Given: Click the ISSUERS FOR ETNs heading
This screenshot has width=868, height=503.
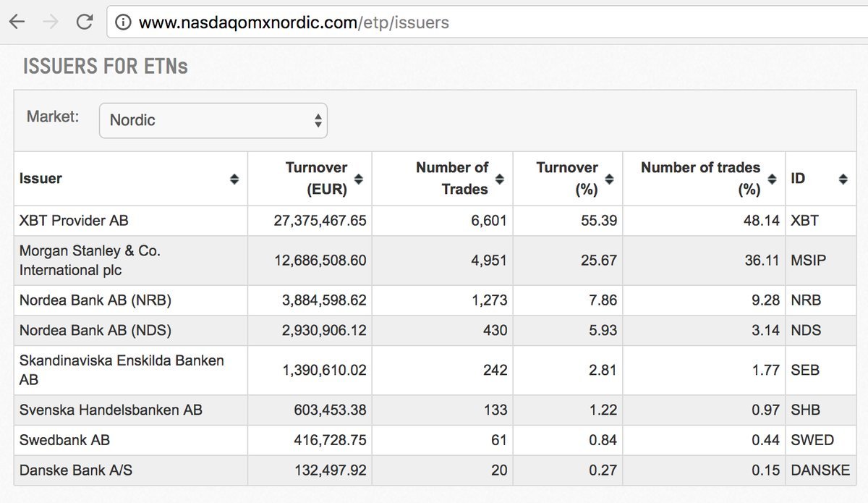Looking at the screenshot, I should coord(106,67).
